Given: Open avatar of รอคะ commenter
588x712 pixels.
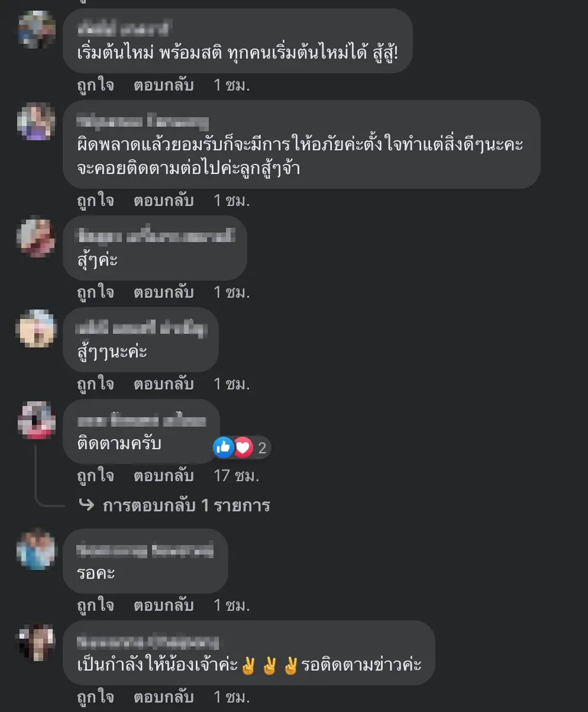Looking at the screenshot, I should pos(37,550).
